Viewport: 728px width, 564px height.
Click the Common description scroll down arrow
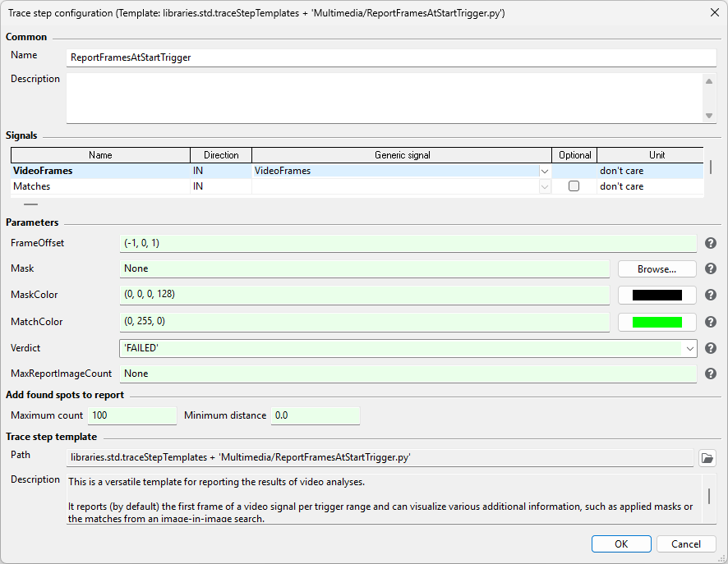coord(709,116)
